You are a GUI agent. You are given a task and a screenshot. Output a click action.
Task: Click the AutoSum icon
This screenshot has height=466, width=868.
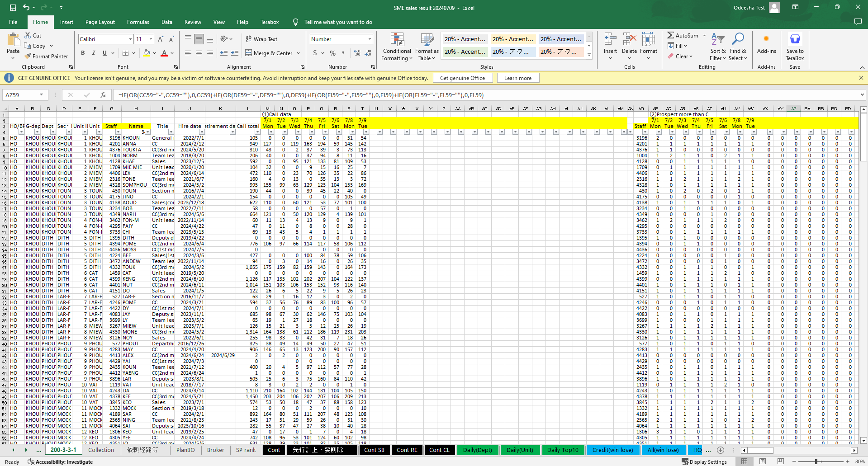pyautogui.click(x=671, y=35)
